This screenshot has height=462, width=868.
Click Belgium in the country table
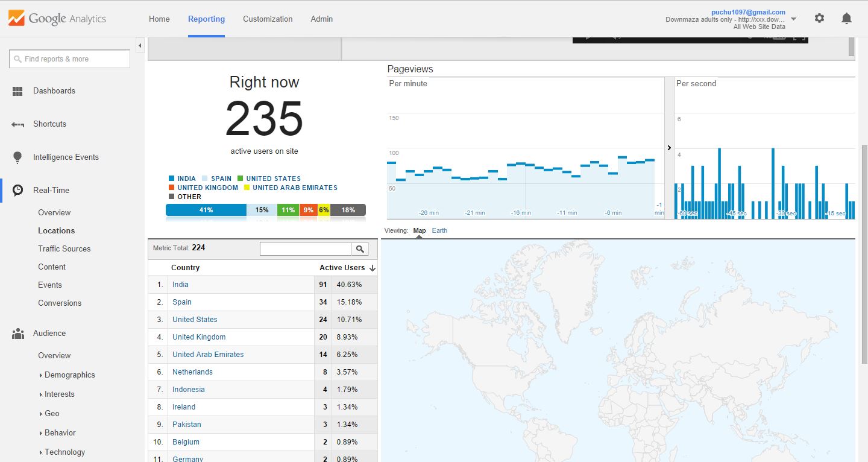pos(186,442)
